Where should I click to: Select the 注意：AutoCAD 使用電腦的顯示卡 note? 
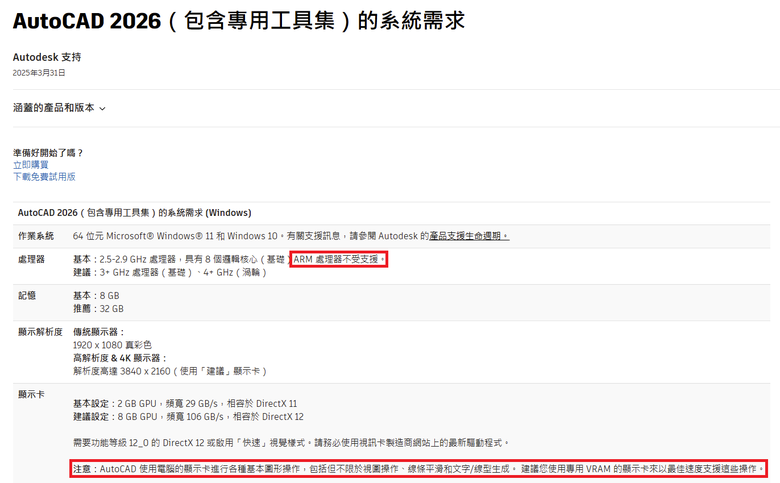click(418, 469)
